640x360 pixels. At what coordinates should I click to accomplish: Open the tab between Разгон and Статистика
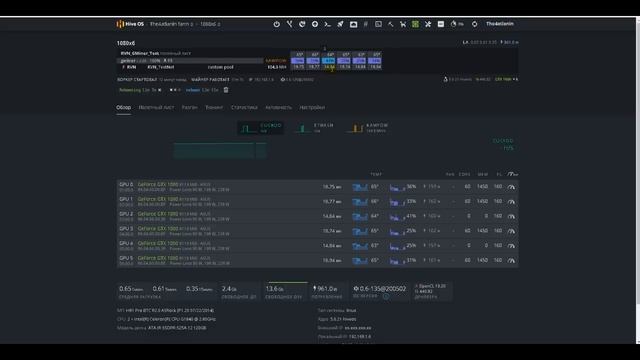pyautogui.click(x=214, y=107)
